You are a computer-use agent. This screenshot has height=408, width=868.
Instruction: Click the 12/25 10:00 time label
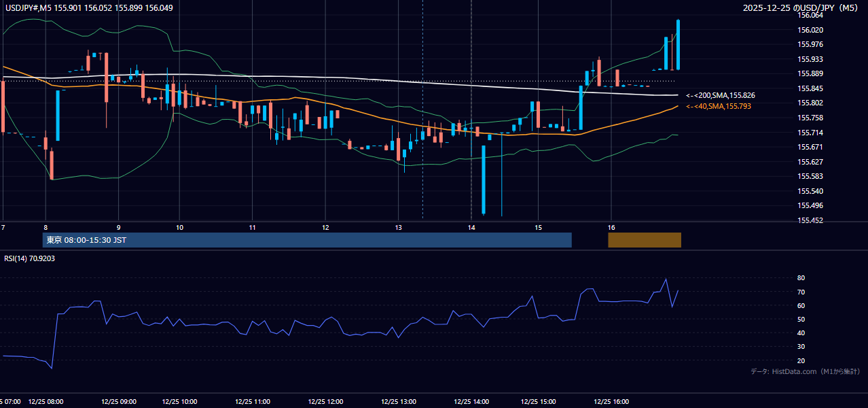[179, 401]
